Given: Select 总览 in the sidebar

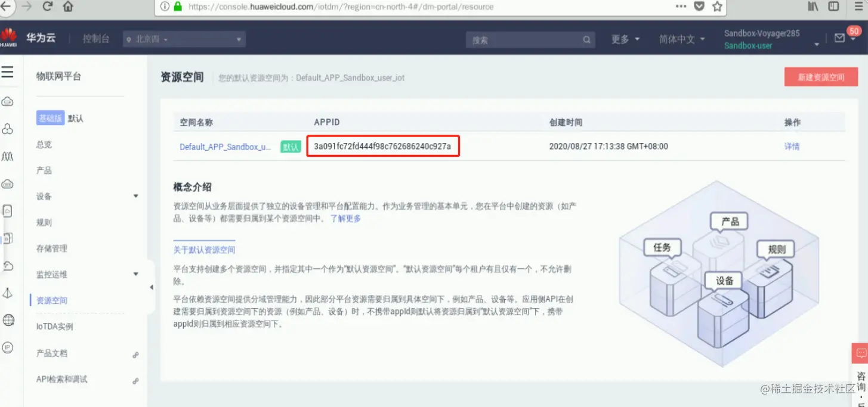Looking at the screenshot, I should 44,144.
